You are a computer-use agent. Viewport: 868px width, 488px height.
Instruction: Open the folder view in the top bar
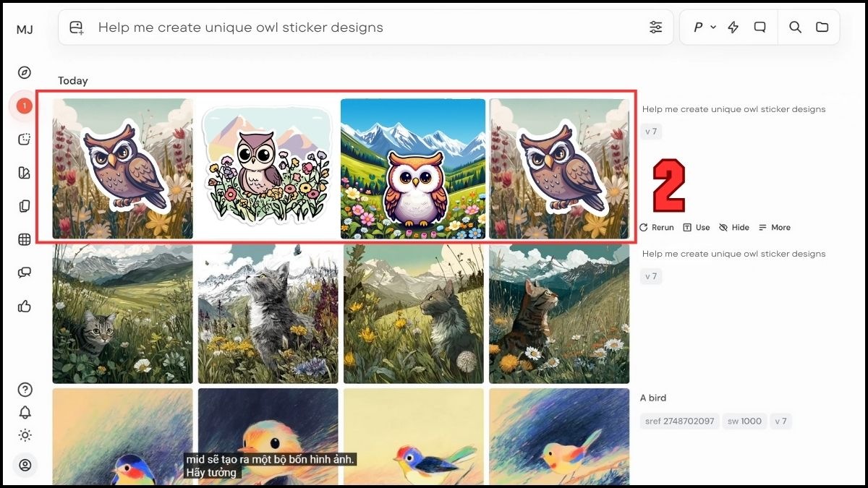pyautogui.click(x=822, y=27)
